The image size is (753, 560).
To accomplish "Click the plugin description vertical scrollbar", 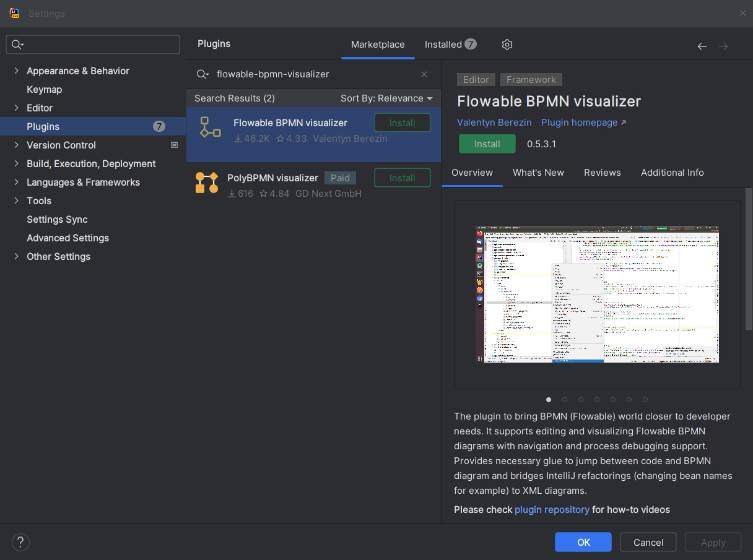I will 749,259.
